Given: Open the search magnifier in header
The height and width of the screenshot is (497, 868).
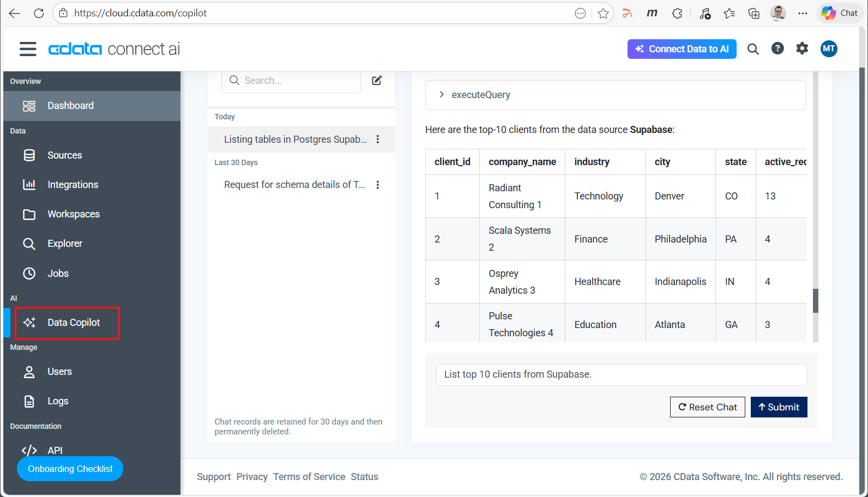Looking at the screenshot, I should tap(753, 49).
